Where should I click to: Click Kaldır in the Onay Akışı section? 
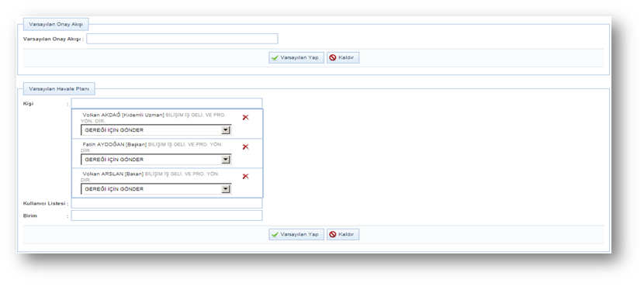343,58
